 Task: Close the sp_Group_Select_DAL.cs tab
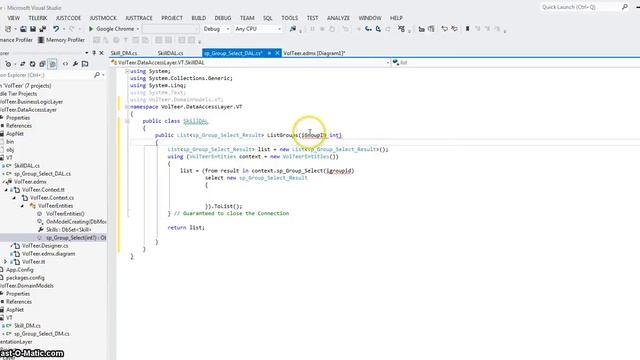click(x=277, y=53)
